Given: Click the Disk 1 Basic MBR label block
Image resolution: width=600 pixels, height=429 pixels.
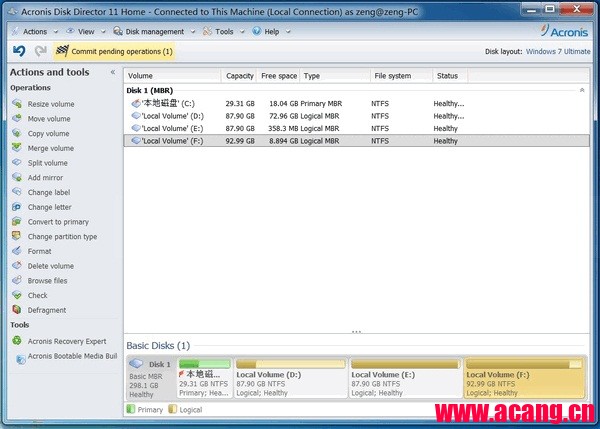Looking at the screenshot, I should click(x=151, y=378).
